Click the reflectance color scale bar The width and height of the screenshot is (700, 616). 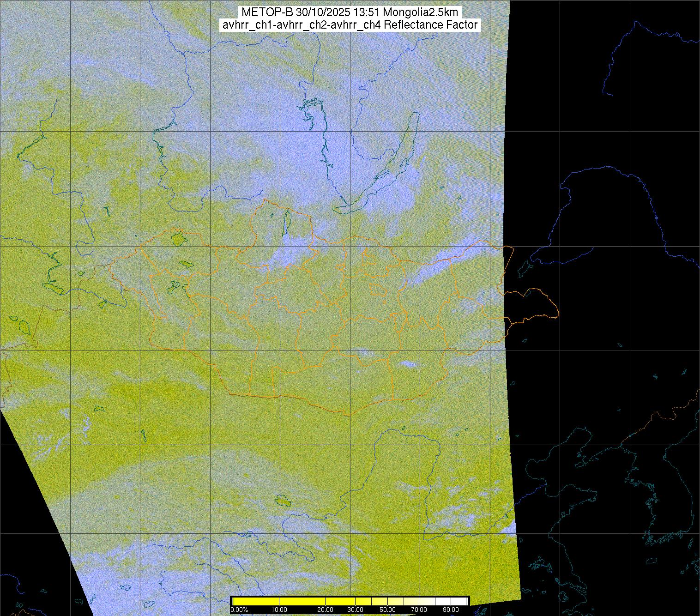click(350, 601)
